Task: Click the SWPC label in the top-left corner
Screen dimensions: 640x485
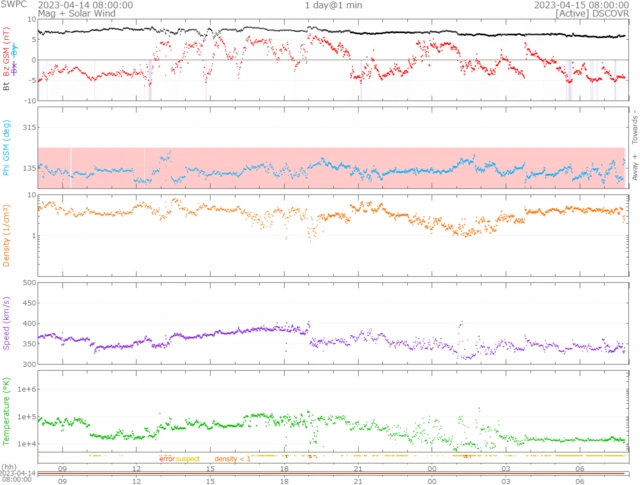Action: [15, 4]
